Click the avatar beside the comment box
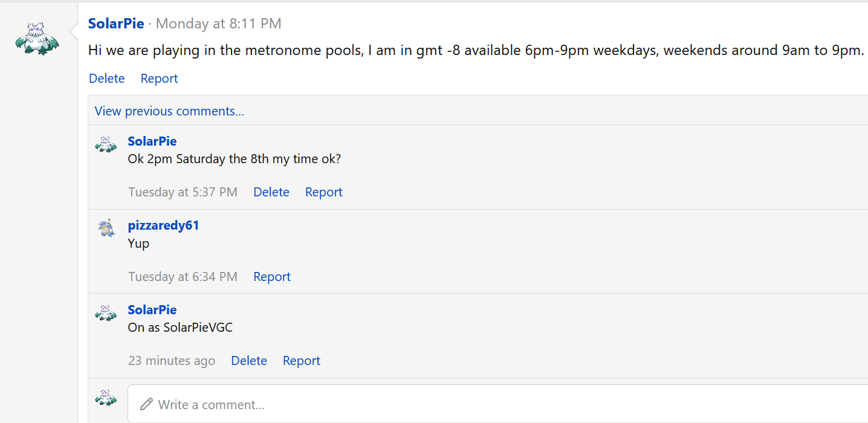Image resolution: width=868 pixels, height=423 pixels. 106,398
